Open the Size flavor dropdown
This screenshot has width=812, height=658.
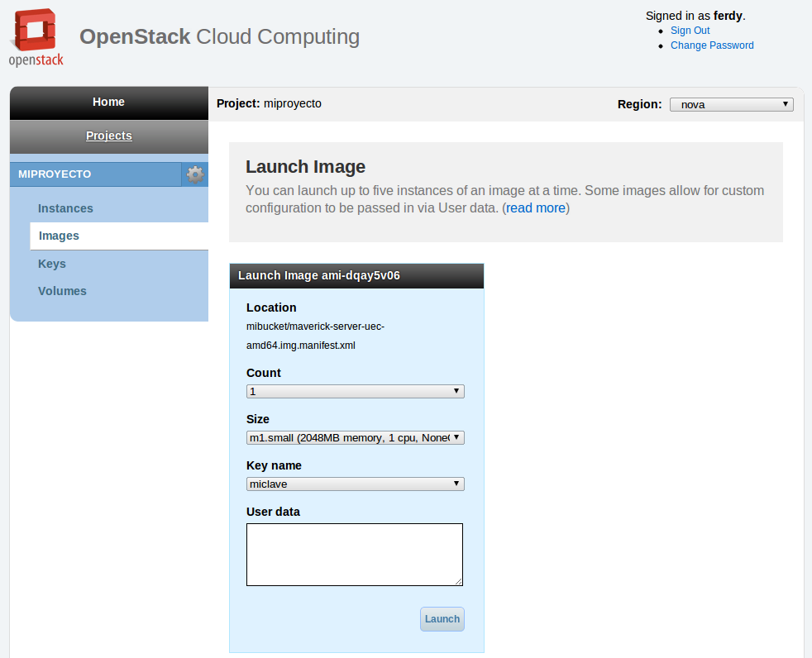coord(356,438)
